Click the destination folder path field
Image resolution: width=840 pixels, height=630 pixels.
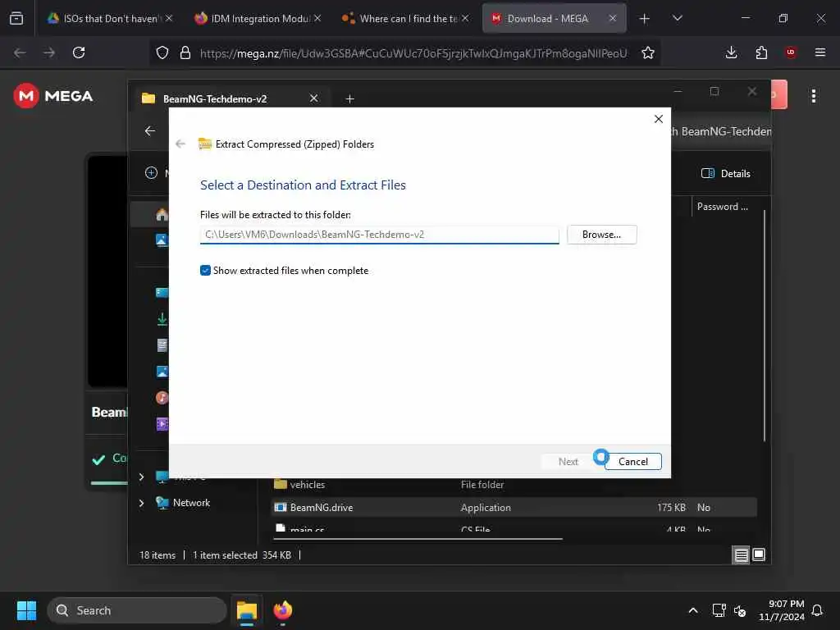pyautogui.click(x=379, y=235)
